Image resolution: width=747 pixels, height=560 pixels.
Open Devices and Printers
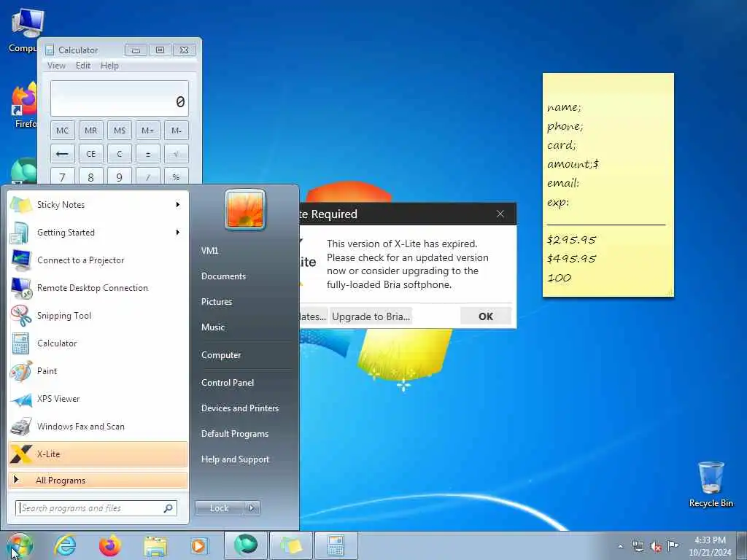pos(240,408)
